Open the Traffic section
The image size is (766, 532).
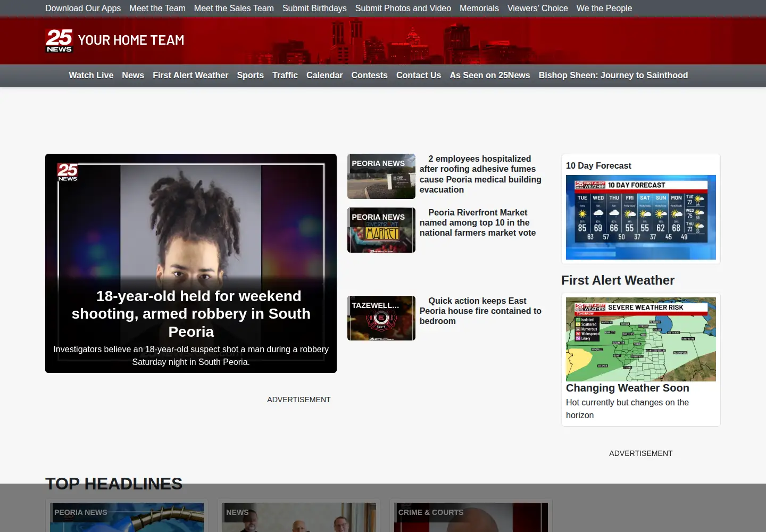(x=285, y=76)
